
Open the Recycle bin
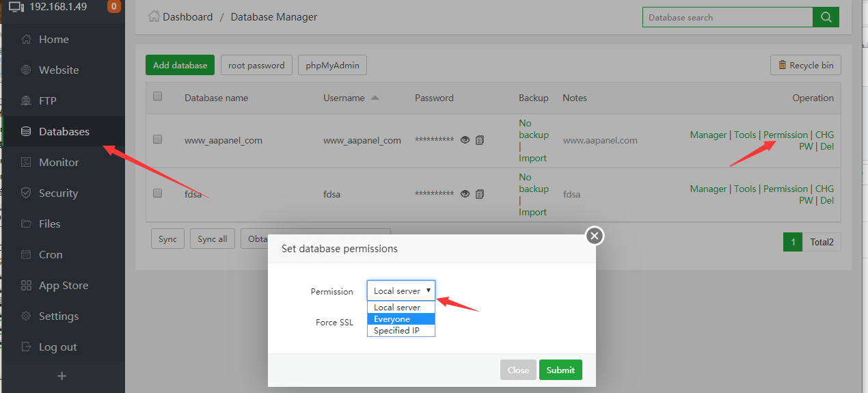click(805, 66)
